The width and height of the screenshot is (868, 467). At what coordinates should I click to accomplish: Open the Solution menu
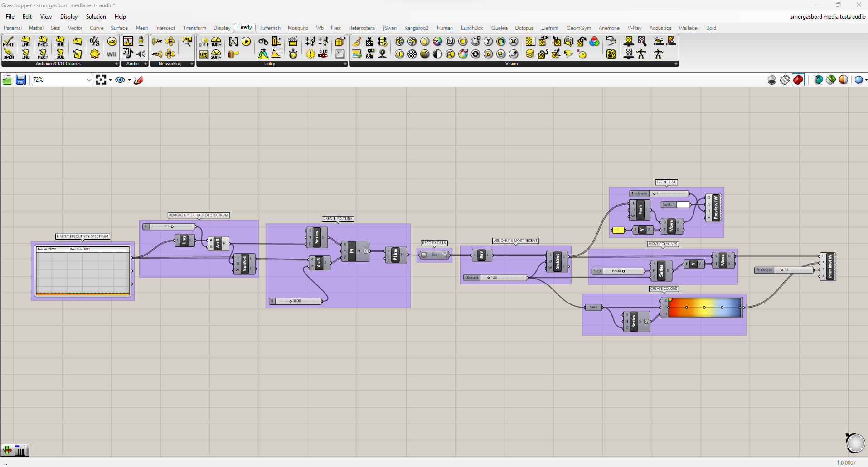point(96,17)
